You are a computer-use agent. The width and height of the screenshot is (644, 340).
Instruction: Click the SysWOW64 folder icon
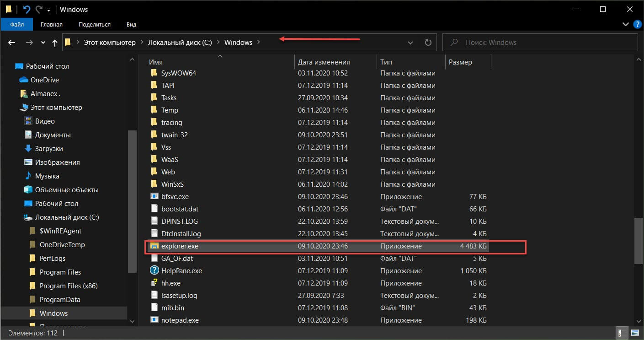(x=154, y=73)
